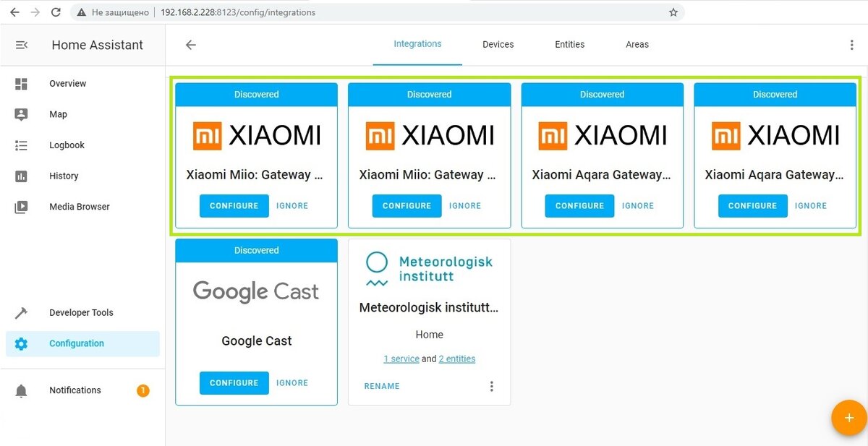Screen dimensions: 868x446
Task: Open the Configuration settings
Action: pyautogui.click(x=76, y=343)
